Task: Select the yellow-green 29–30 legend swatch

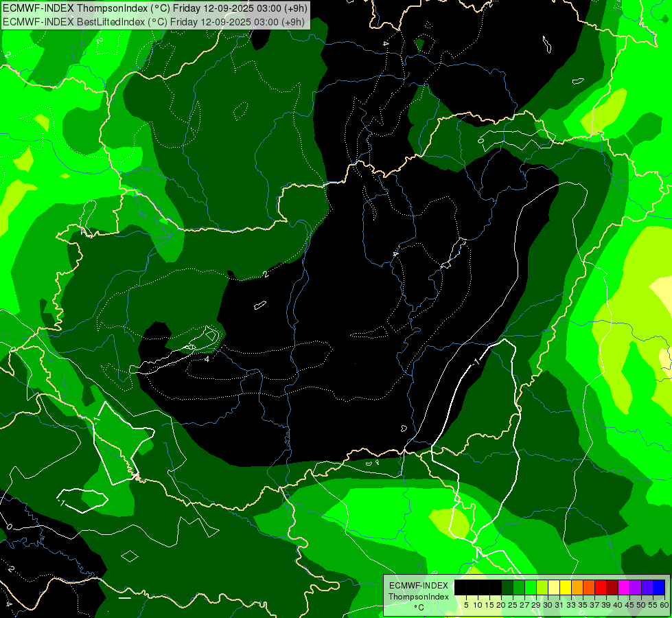Action: [542, 587]
